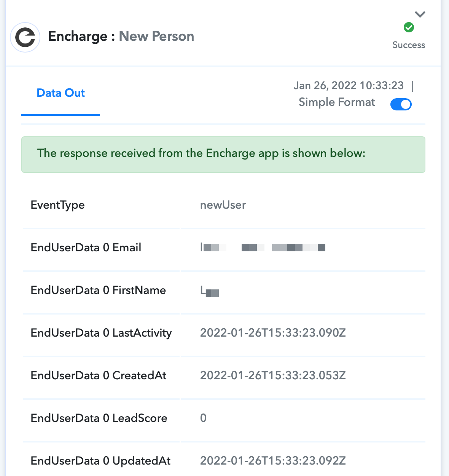Select the EventType field label

tap(57, 205)
